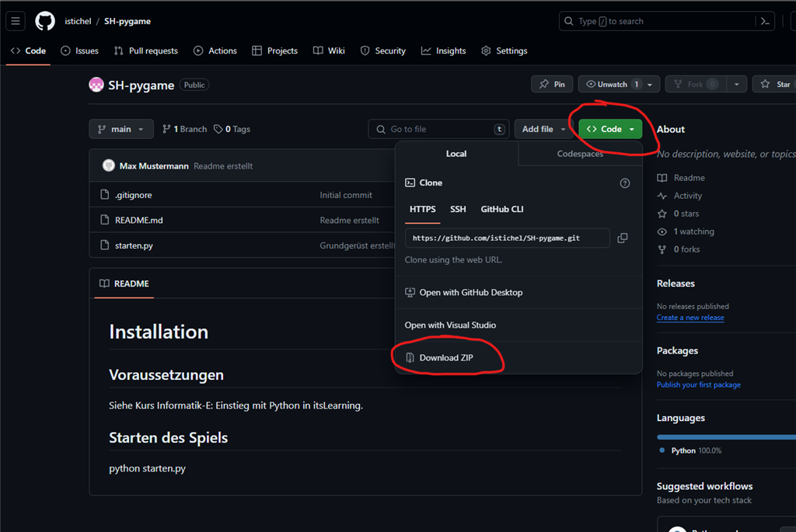This screenshot has width=796, height=532.
Task: Click the help icon beside Clone
Action: (x=624, y=183)
